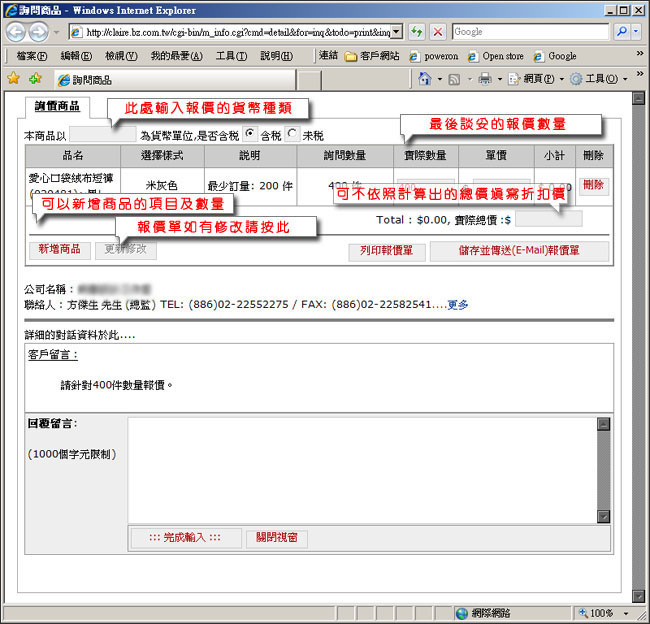The image size is (650, 624).
Task: Expand the Links bar overflow chevron
Action: point(640,53)
